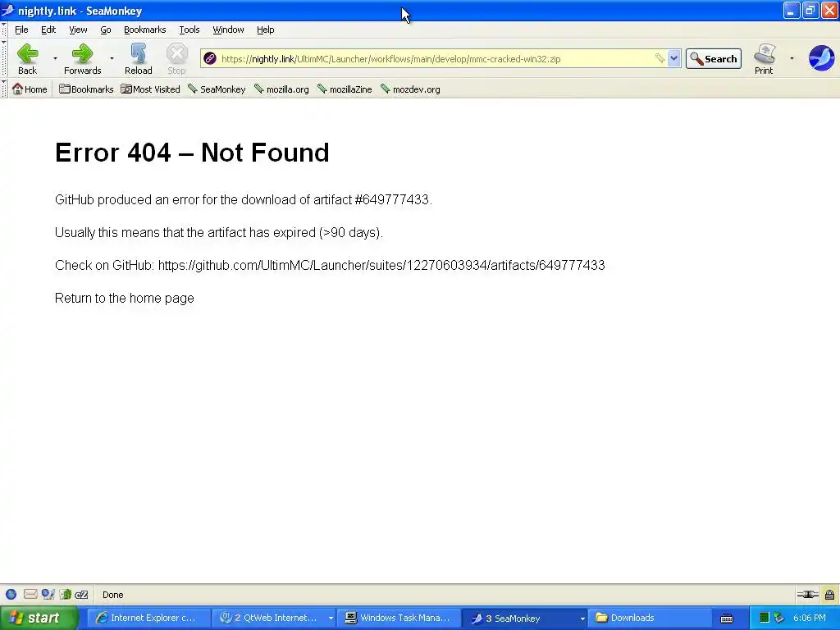The image size is (840, 630).
Task: Open the Help menu
Action: 265,30
